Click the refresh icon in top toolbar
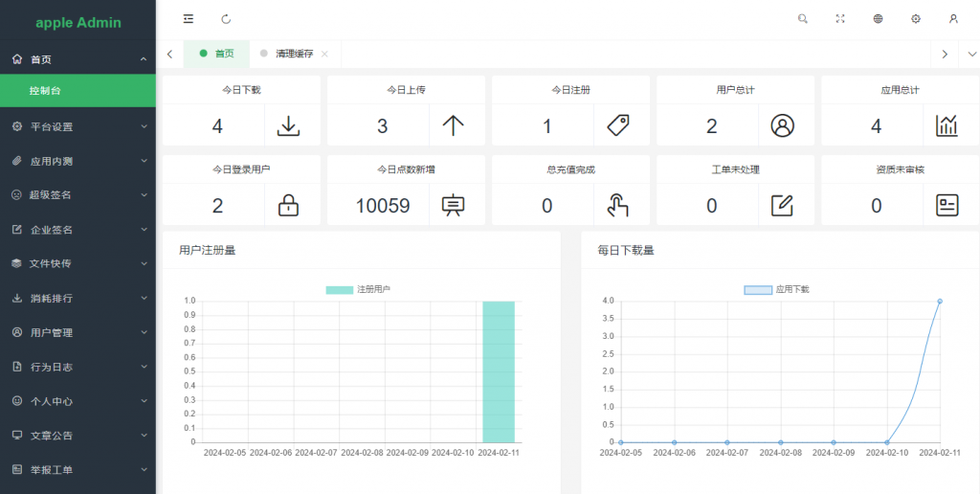This screenshot has height=494, width=980. coord(226,18)
